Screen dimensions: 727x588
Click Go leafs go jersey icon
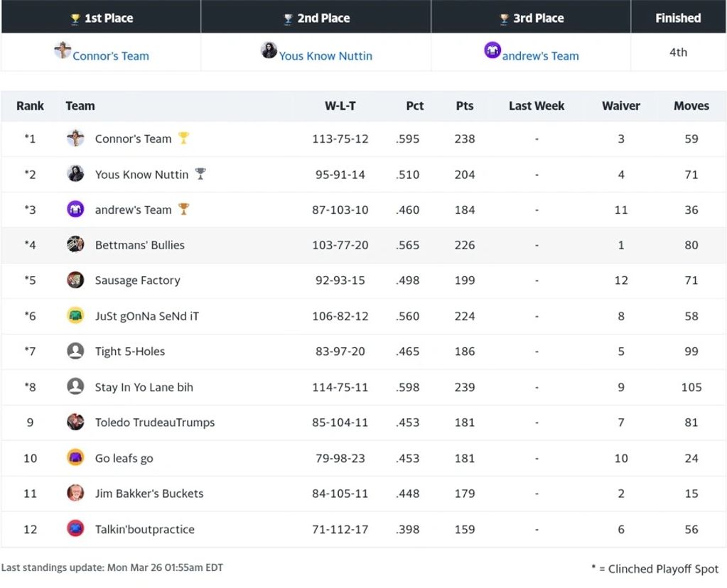tap(75, 458)
